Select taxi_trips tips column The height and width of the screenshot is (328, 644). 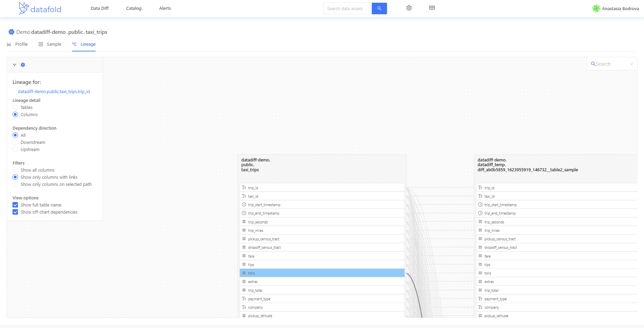pos(322,264)
